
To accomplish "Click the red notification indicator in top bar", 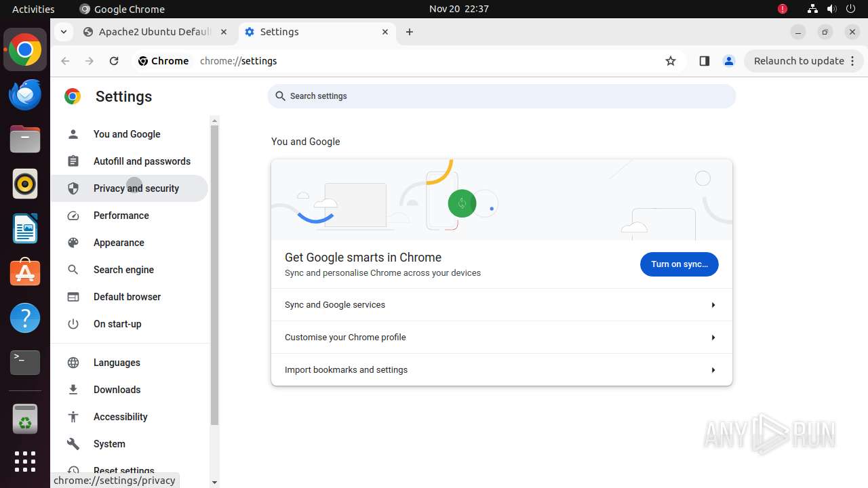I will click(783, 9).
